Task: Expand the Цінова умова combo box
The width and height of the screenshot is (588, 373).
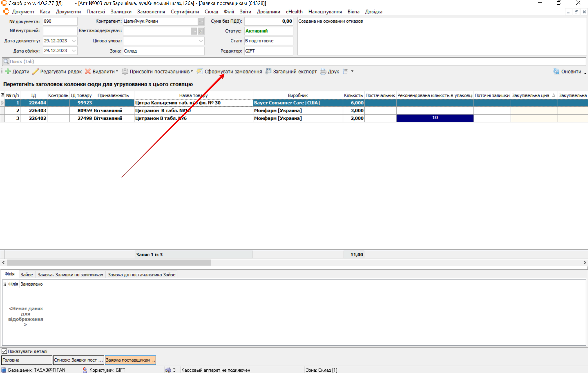Action: pos(201,41)
